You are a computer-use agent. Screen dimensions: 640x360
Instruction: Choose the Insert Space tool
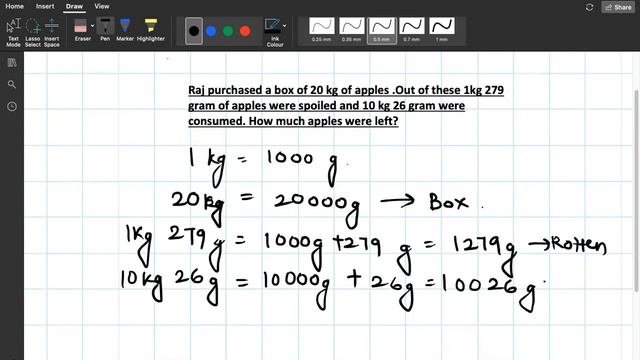[52, 32]
